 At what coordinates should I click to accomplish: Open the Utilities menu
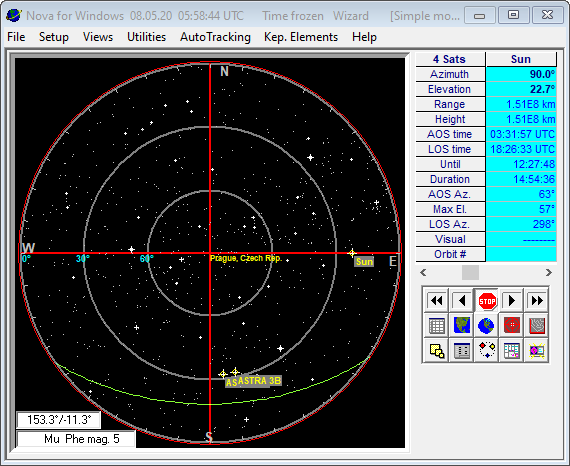click(146, 37)
